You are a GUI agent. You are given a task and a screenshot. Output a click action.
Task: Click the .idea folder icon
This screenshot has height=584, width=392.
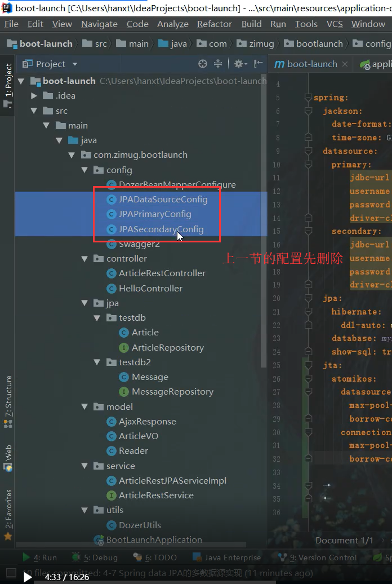pyautogui.click(x=48, y=96)
